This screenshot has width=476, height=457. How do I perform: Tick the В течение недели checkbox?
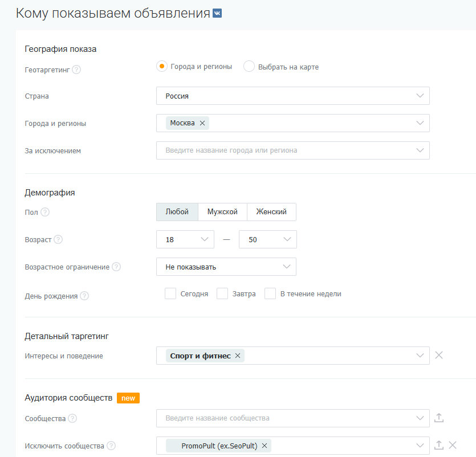point(270,293)
